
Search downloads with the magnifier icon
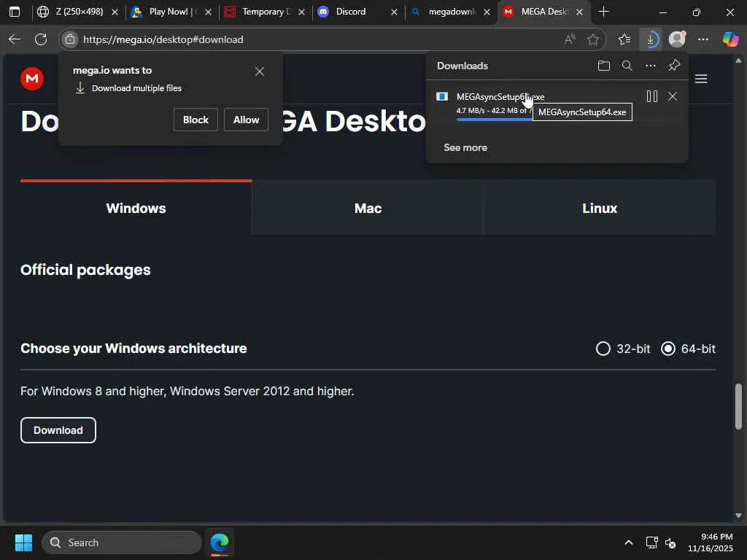pyautogui.click(x=627, y=66)
